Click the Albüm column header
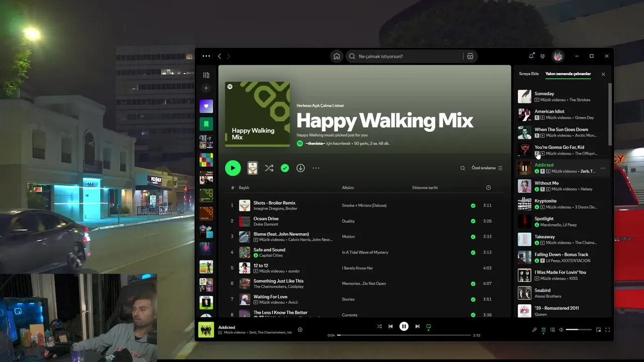 348,188
